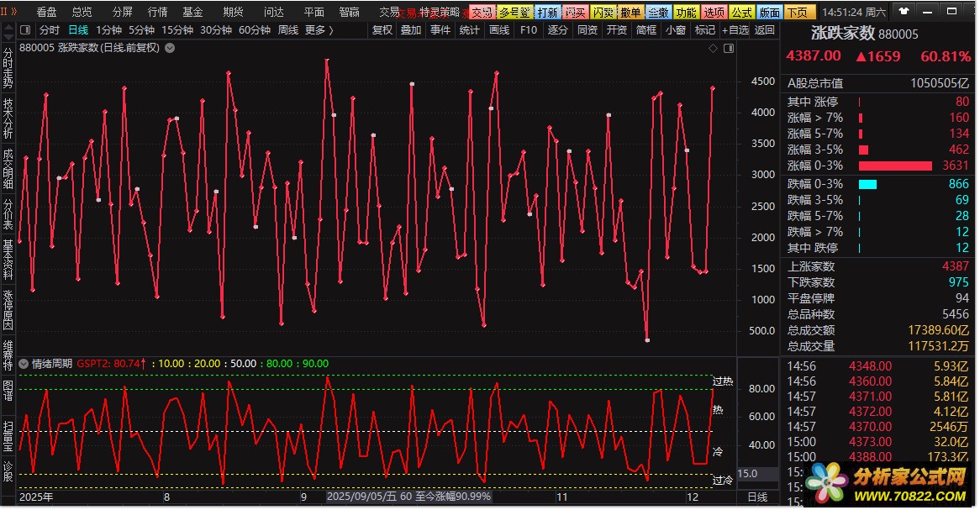Toggle 复权 price adjustment

click(x=382, y=30)
